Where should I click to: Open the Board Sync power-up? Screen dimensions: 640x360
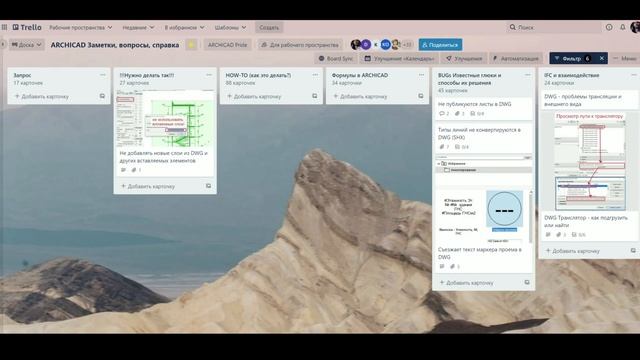[336, 58]
